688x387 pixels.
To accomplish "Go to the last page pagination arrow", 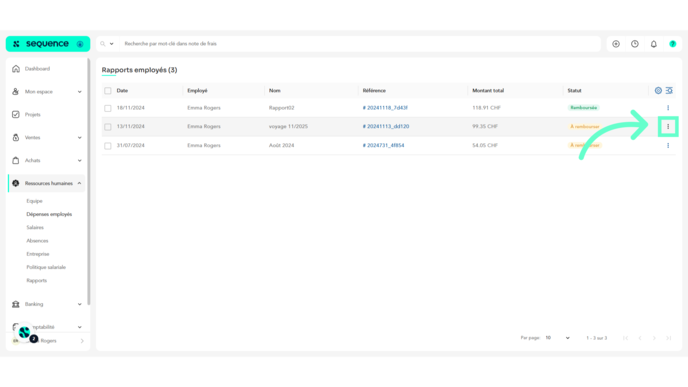I will (x=668, y=338).
